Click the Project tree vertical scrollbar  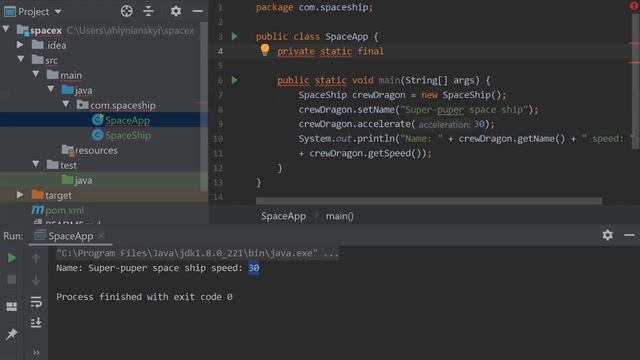[204, 106]
